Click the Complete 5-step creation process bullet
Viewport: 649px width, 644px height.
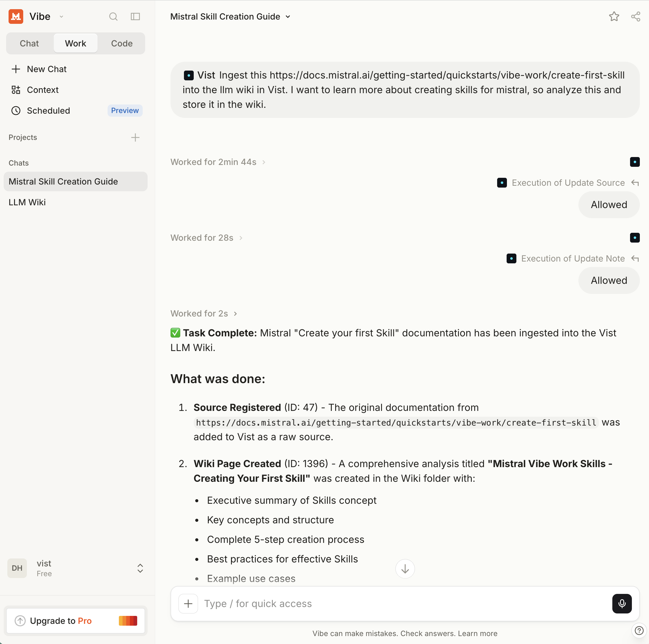285,540
